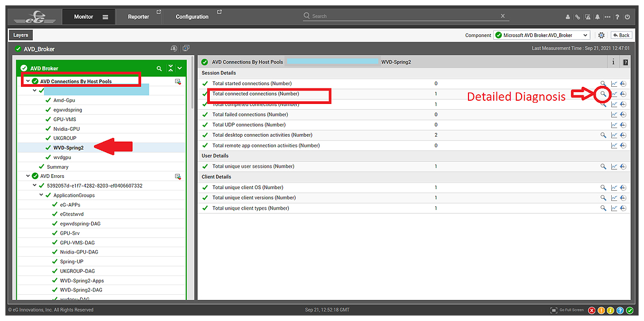Select WVD-Spring2-Apps application group
Image resolution: width=644 pixels, height=321 pixels.
(82, 281)
